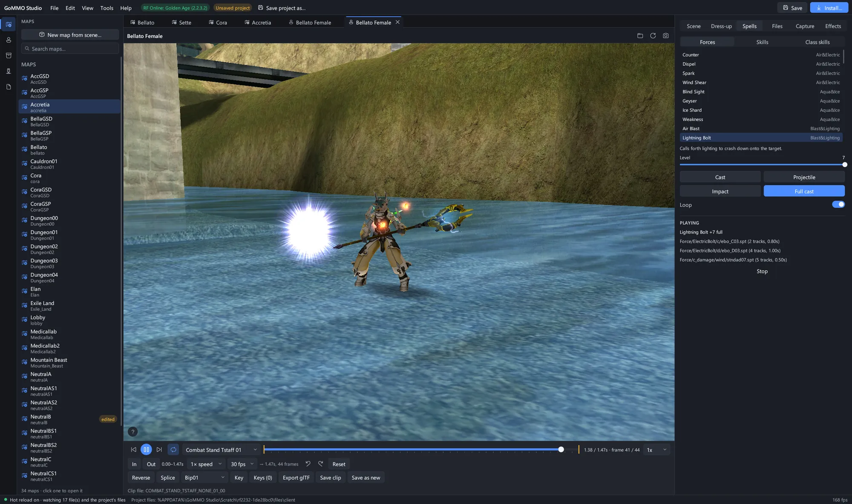The image size is (852, 504).
Task: Open the Help menu
Action: click(x=126, y=8)
